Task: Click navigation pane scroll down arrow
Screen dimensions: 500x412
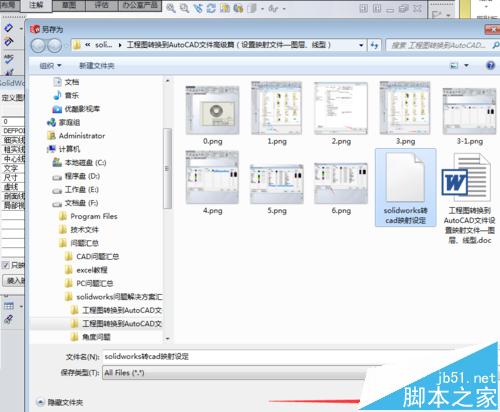Action: pos(168,338)
